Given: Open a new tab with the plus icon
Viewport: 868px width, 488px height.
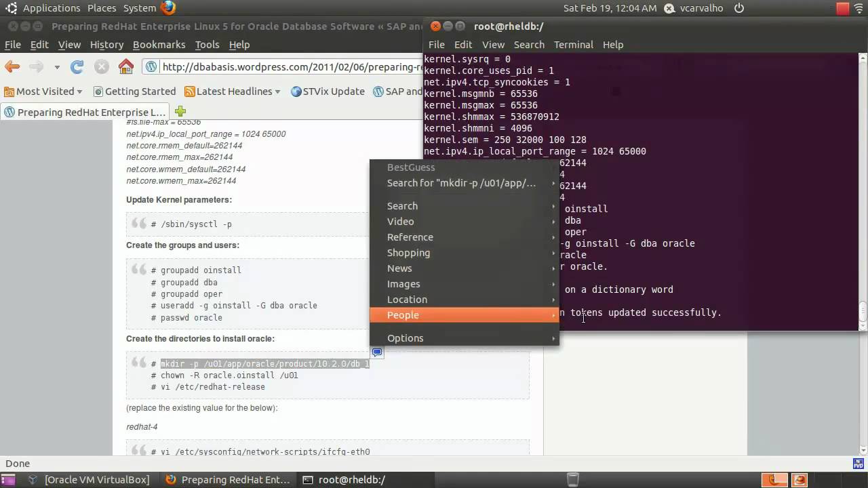Looking at the screenshot, I should click(x=180, y=111).
